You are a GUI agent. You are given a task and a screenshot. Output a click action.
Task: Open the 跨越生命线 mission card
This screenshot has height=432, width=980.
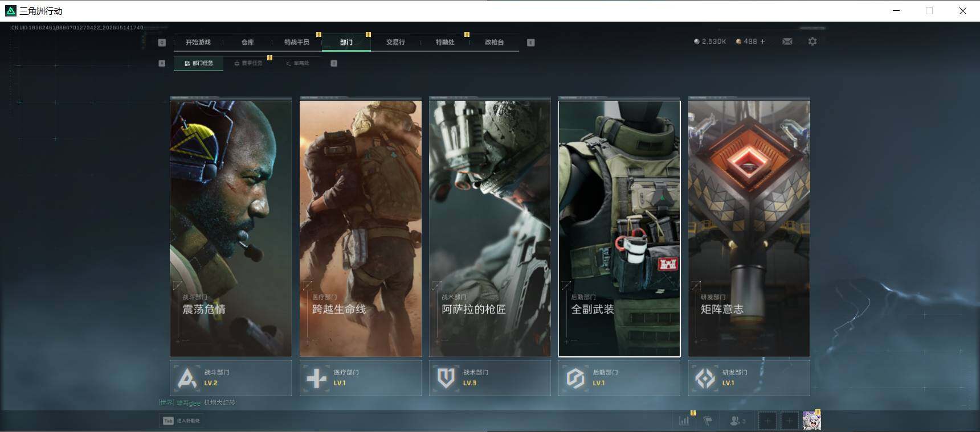[x=361, y=228]
